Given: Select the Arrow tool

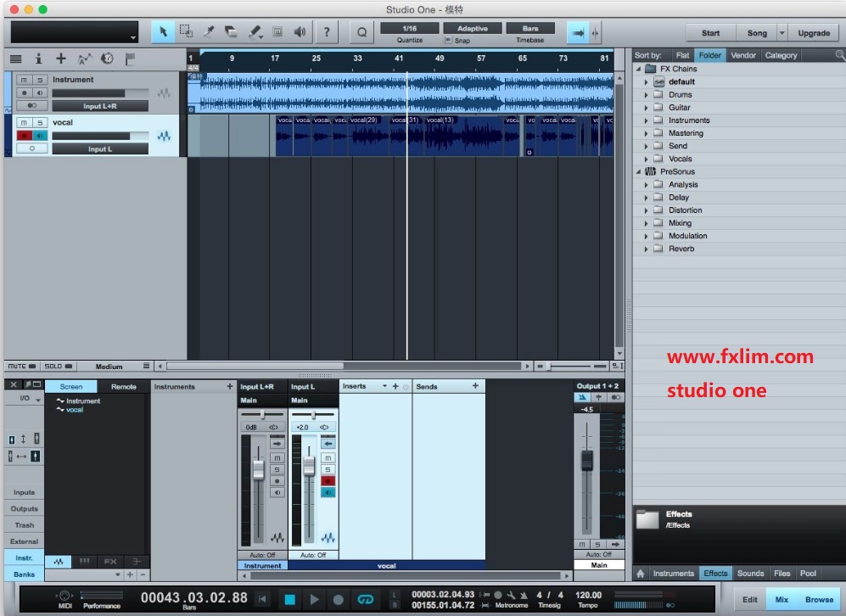Looking at the screenshot, I should pyautogui.click(x=163, y=32).
